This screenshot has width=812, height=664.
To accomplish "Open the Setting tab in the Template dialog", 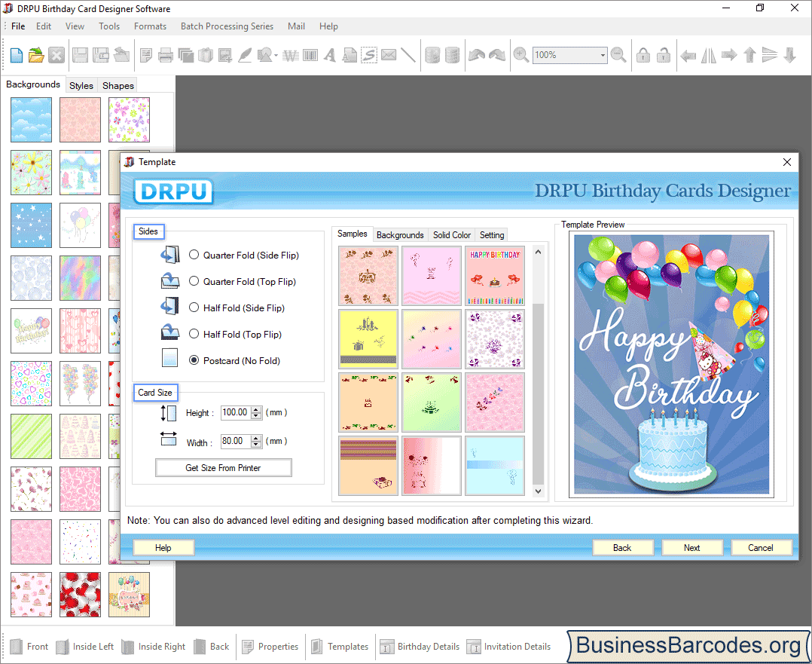I will coord(491,235).
